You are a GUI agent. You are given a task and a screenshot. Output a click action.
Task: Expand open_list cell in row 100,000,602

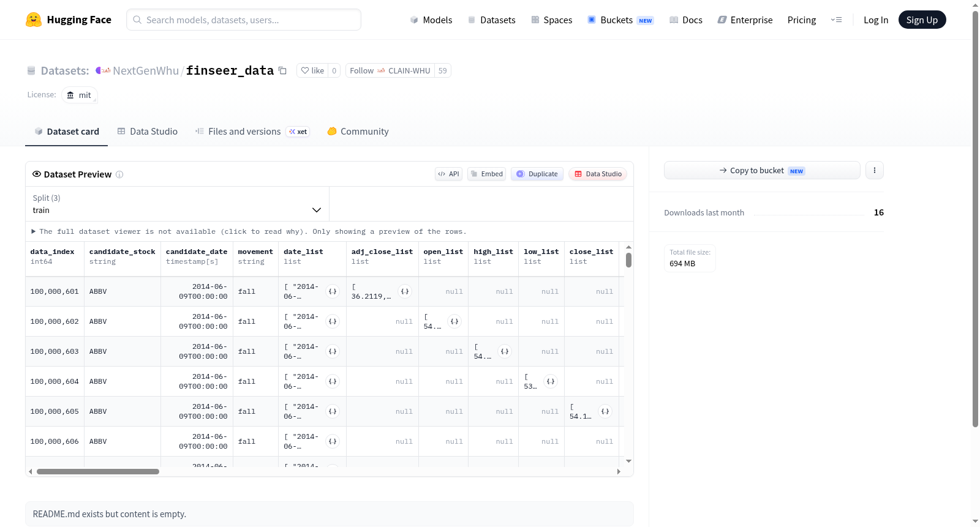pos(454,321)
